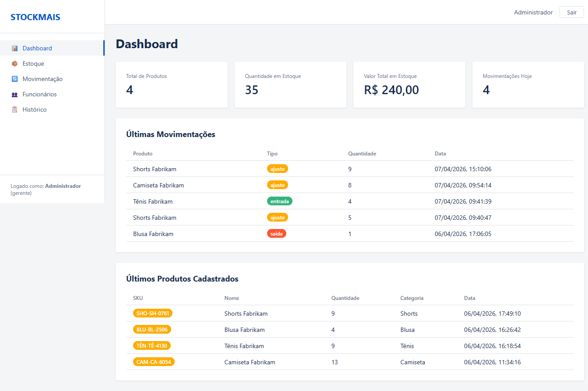This screenshot has height=391, width=588.
Task: Click the STOCKMAIS logo
Action: [35, 17]
